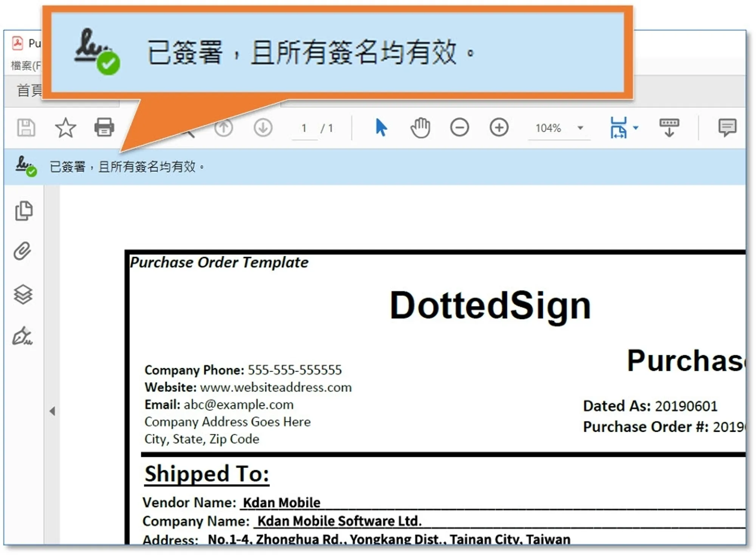Screen dimensions: 756x555
Task: Enable scrolling mode toolbar icon
Action: [x=669, y=128]
